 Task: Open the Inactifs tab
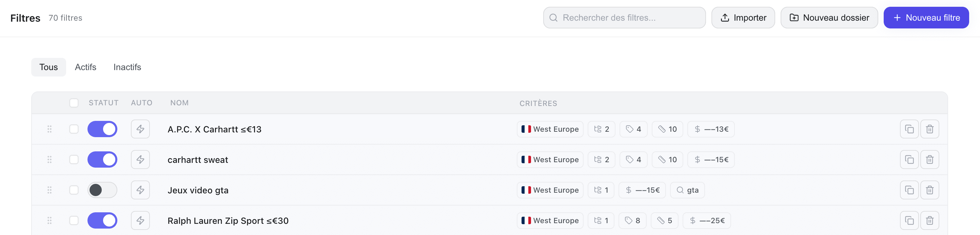(127, 67)
